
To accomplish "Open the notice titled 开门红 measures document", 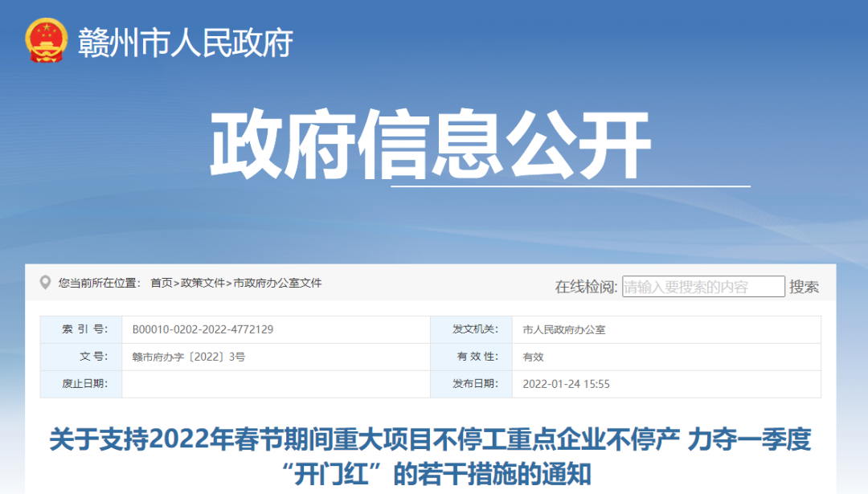I will pos(434,454).
